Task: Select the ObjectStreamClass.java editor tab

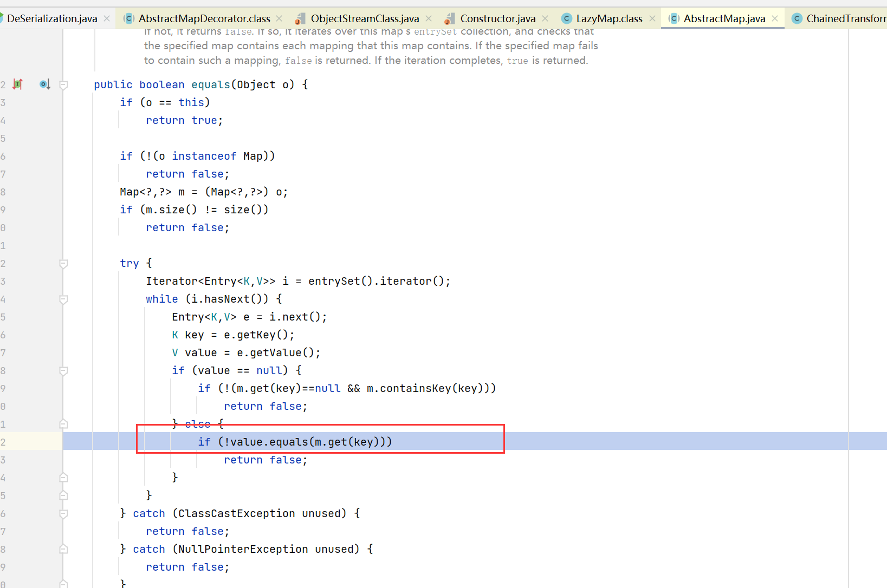Action: pyautogui.click(x=365, y=18)
